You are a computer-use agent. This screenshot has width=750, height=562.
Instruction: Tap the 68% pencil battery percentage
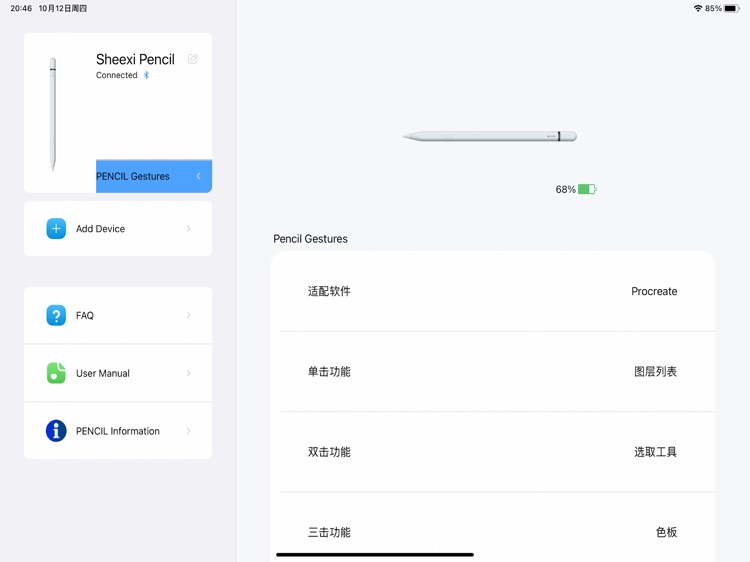[565, 189]
